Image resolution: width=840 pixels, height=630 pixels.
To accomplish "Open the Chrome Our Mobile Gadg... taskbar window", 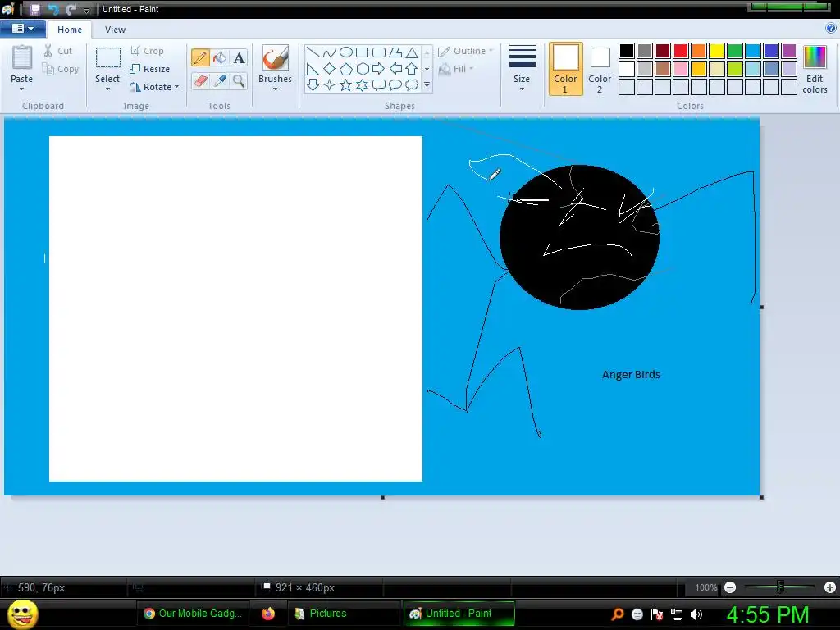I will point(193,614).
